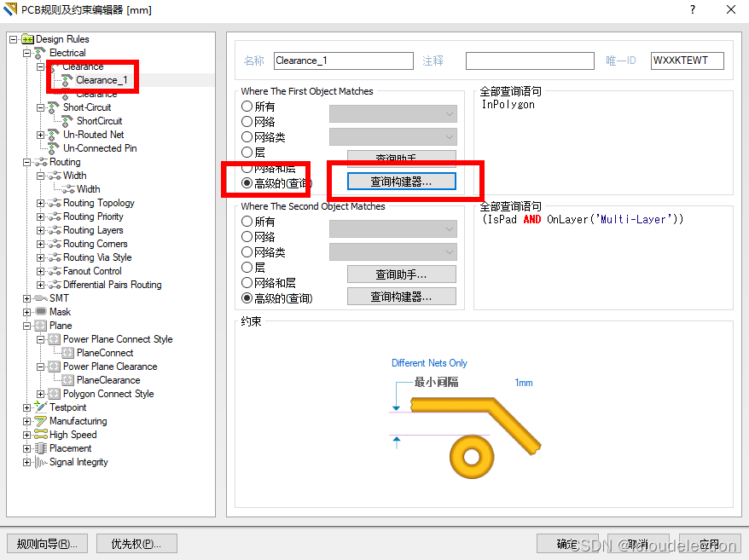Click the Mask category icon
The width and height of the screenshot is (749, 560).
pyautogui.click(x=41, y=312)
